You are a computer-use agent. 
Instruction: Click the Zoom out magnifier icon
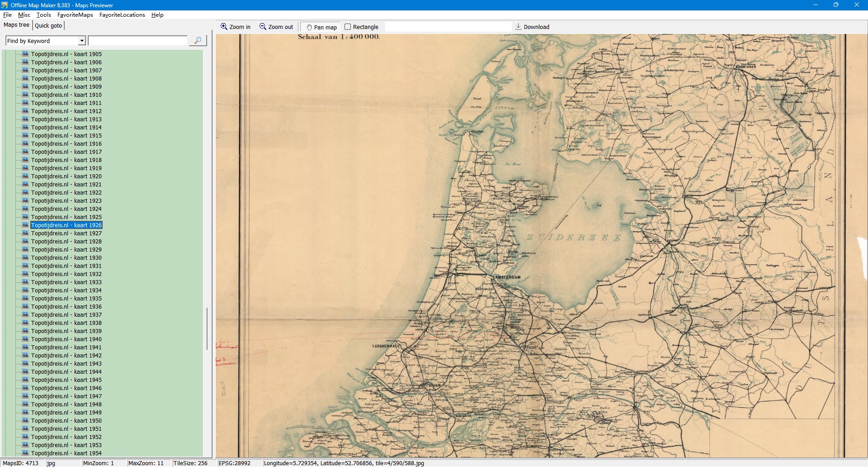263,27
